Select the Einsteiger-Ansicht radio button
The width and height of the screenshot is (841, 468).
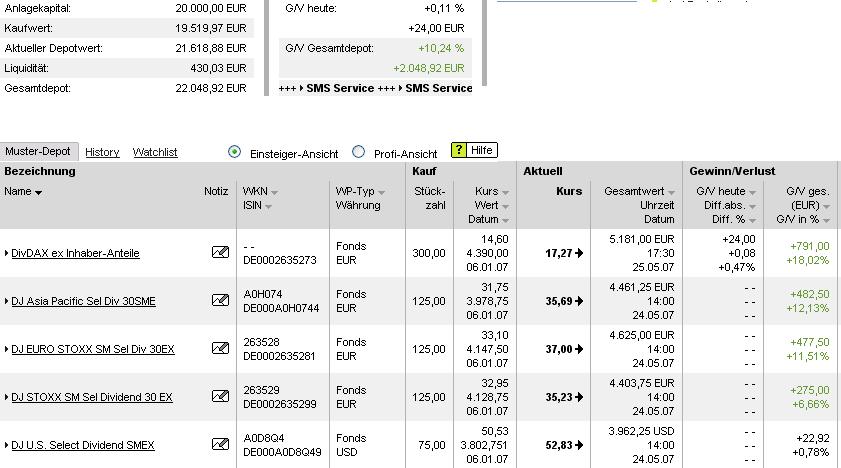234,152
